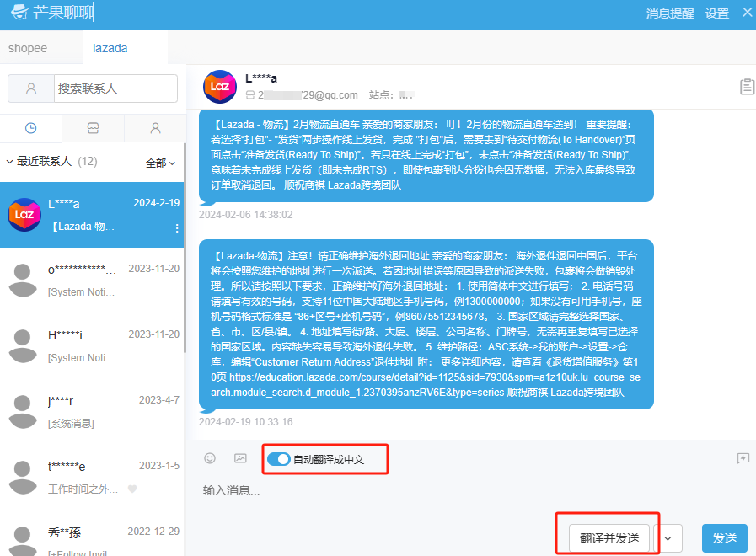756x556 pixels.
Task: Click the blue 发送 button
Action: click(x=725, y=538)
